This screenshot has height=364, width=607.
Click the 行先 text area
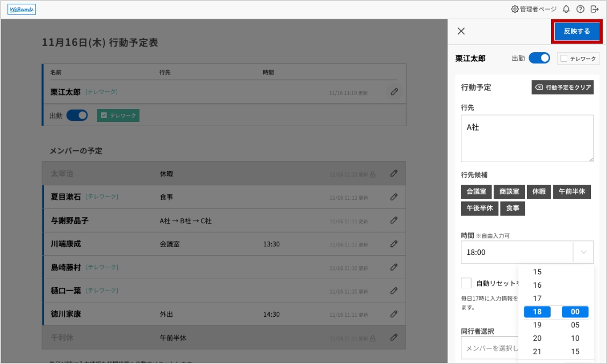[527, 138]
